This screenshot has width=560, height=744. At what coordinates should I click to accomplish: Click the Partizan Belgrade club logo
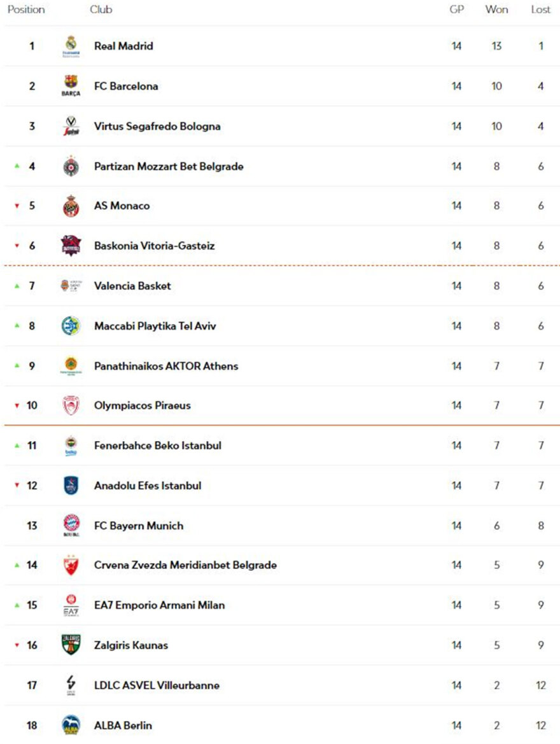click(71, 167)
